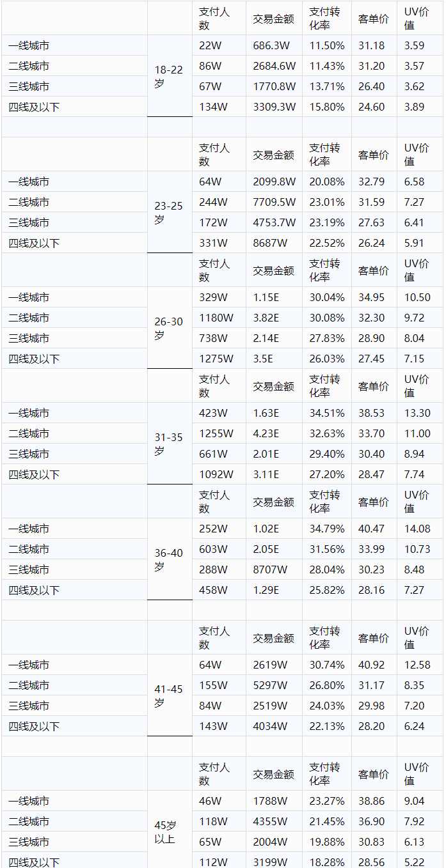The height and width of the screenshot is (868, 446).
Task: Select the 23-25岁 age group cell
Action: (169, 212)
